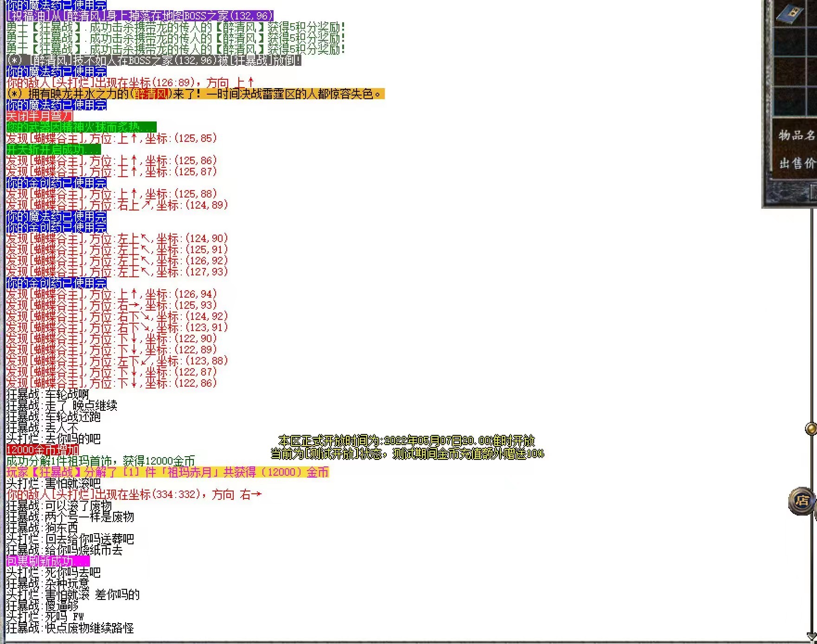Click the 12000金币增加 red notification
Viewport: 817px width, 644px height.
42,450
